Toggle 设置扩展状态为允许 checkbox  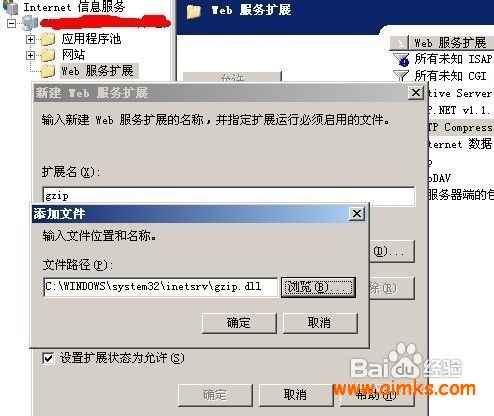[x=49, y=359]
